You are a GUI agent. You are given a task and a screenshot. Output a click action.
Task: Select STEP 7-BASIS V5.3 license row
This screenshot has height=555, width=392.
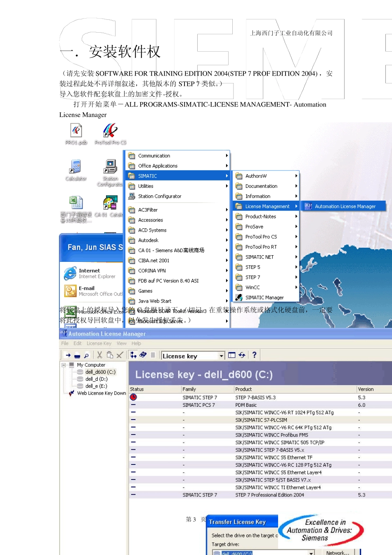click(260, 397)
